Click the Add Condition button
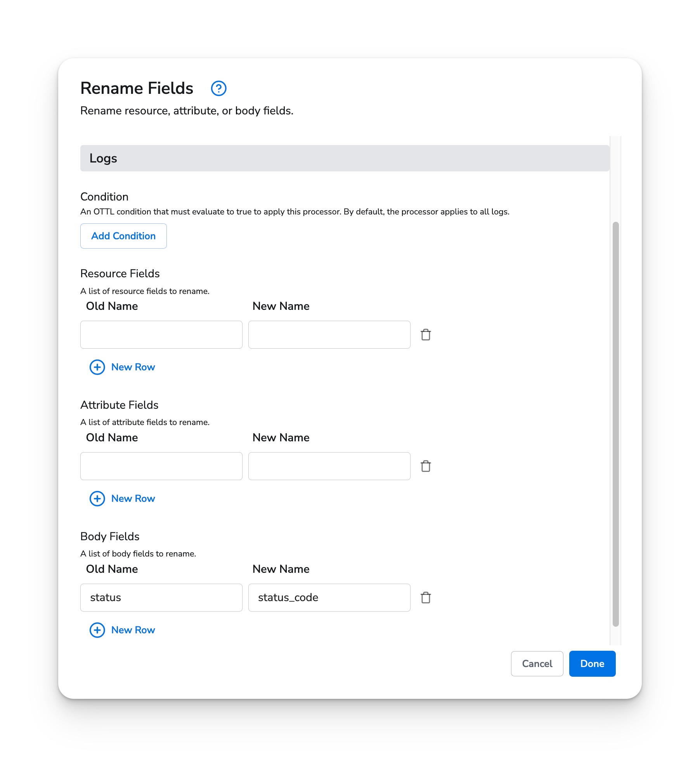This screenshot has height=757, width=700. (123, 236)
